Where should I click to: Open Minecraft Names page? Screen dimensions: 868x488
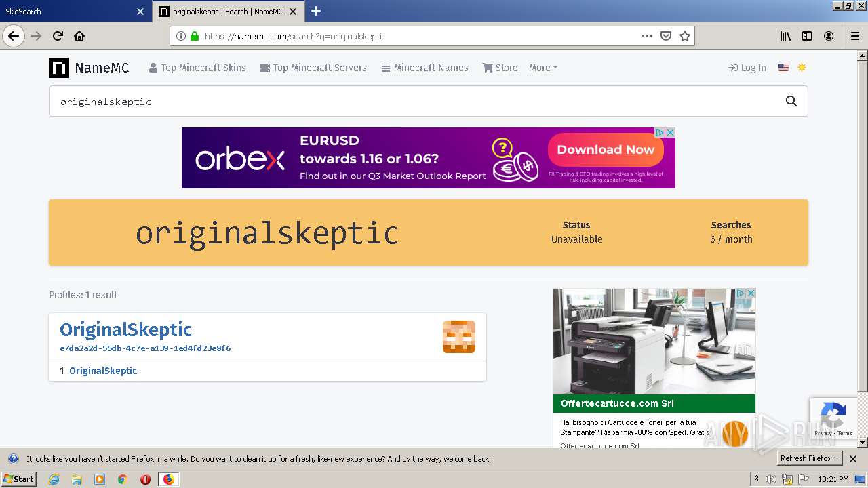(x=425, y=68)
